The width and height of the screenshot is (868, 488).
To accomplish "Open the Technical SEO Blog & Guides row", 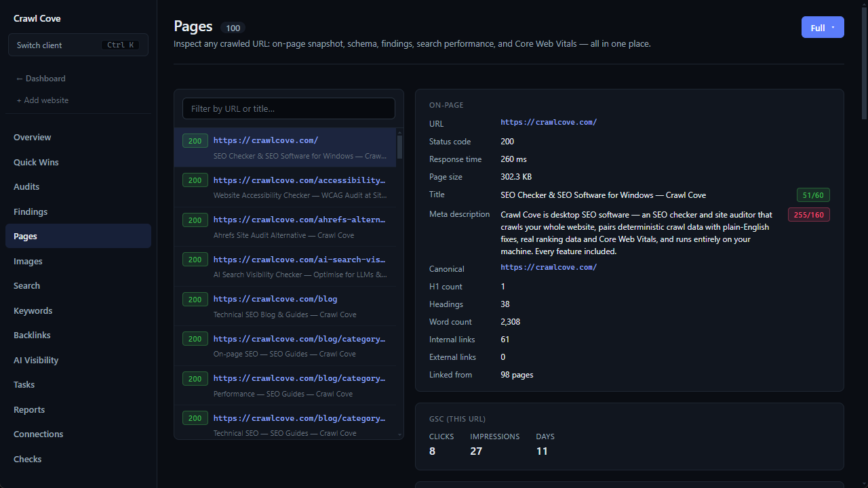I will tap(285, 306).
